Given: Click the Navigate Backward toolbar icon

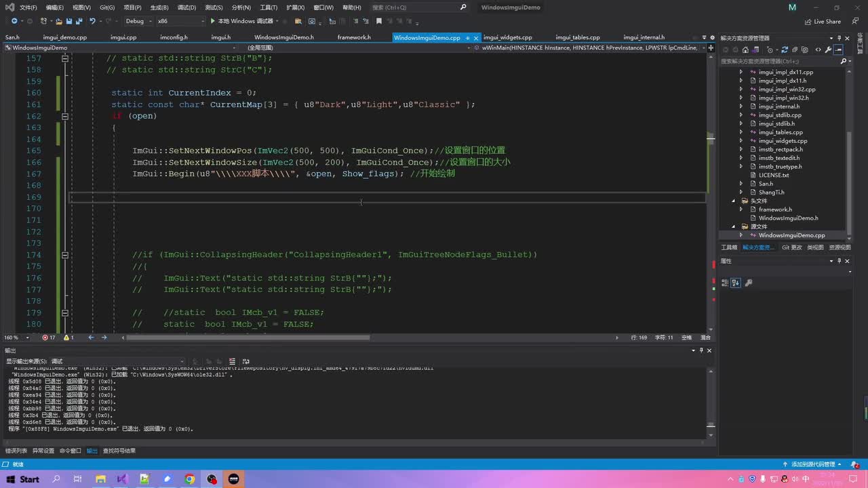Looking at the screenshot, I should (x=14, y=21).
